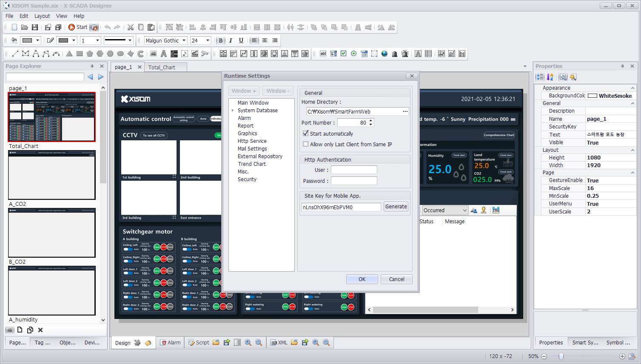Open a project via folder icon
Image resolution: width=641 pixels, height=364 pixels.
(x=25, y=27)
